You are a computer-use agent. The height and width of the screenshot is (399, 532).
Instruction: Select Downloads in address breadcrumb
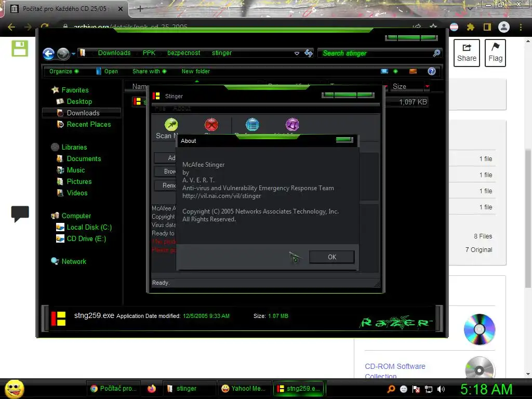[114, 53]
